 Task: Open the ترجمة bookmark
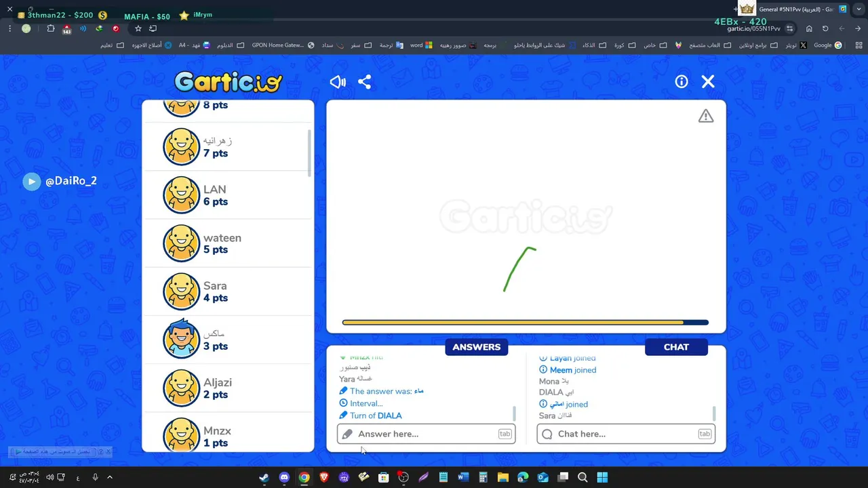391,45
